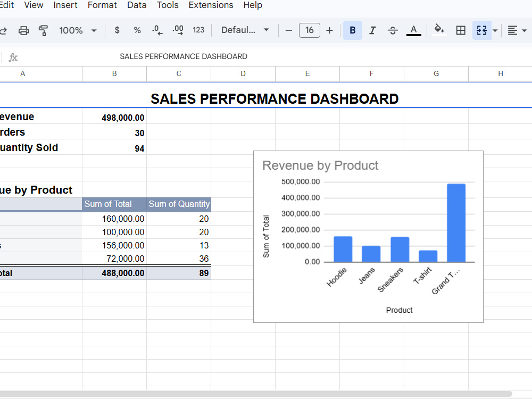Click the Product axis label in chart
532x399 pixels.
pos(399,310)
